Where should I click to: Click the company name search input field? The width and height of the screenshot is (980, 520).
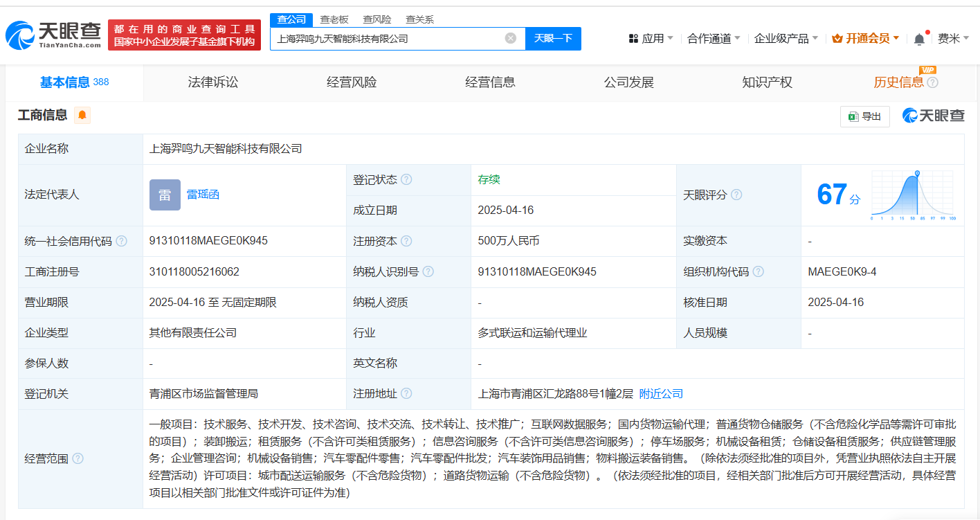tap(388, 39)
